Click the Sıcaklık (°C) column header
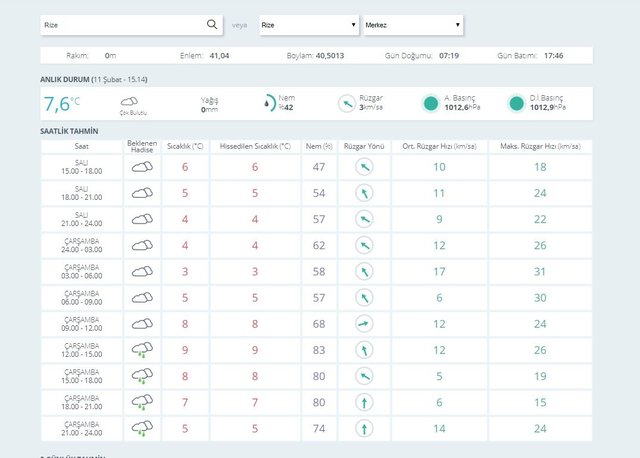 click(x=185, y=145)
